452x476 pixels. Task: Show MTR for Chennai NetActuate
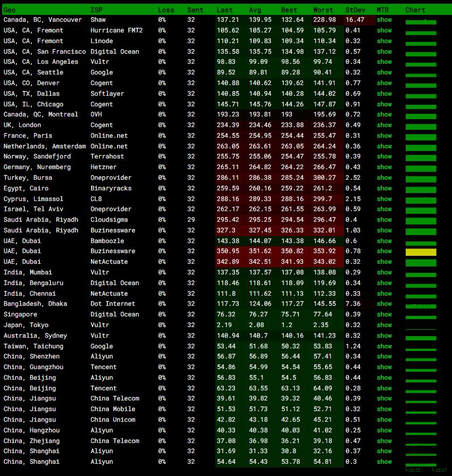pyautogui.click(x=384, y=294)
